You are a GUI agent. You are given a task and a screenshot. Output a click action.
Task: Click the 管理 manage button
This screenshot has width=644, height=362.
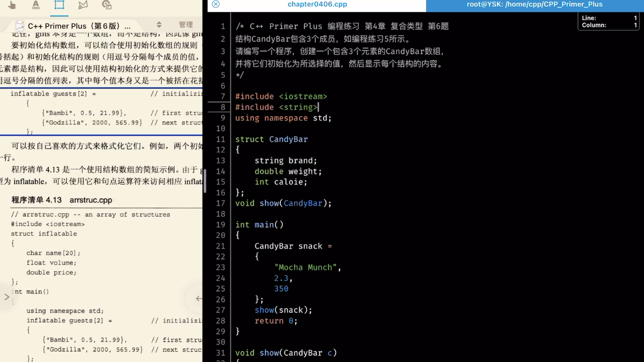[186, 25]
